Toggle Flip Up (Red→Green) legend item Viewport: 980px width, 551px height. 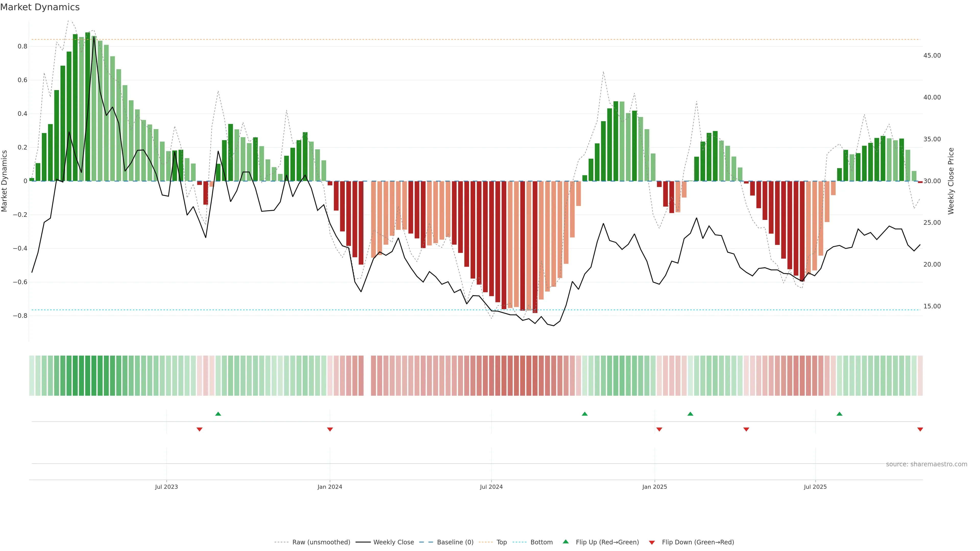tap(607, 542)
